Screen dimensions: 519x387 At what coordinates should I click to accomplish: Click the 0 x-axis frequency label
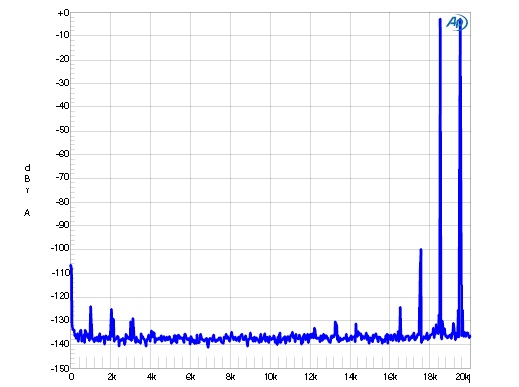pos(71,377)
